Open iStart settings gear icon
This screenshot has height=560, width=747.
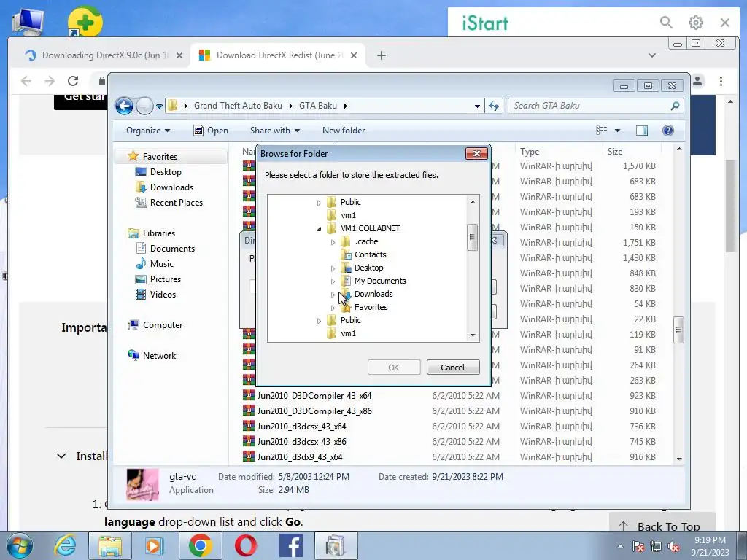coord(695,23)
